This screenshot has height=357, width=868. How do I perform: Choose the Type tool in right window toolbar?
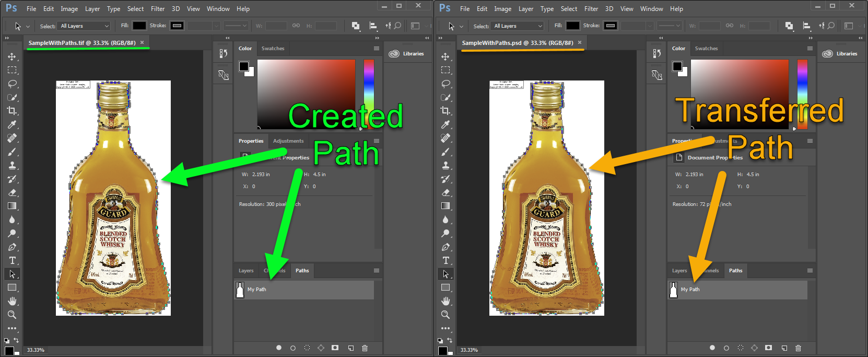pyautogui.click(x=445, y=260)
